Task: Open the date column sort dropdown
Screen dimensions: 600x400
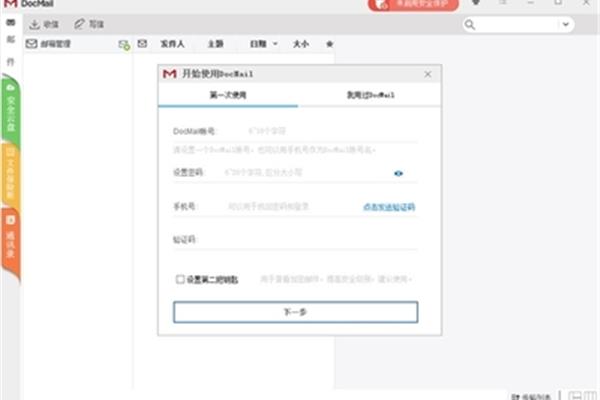Action: tap(275, 44)
